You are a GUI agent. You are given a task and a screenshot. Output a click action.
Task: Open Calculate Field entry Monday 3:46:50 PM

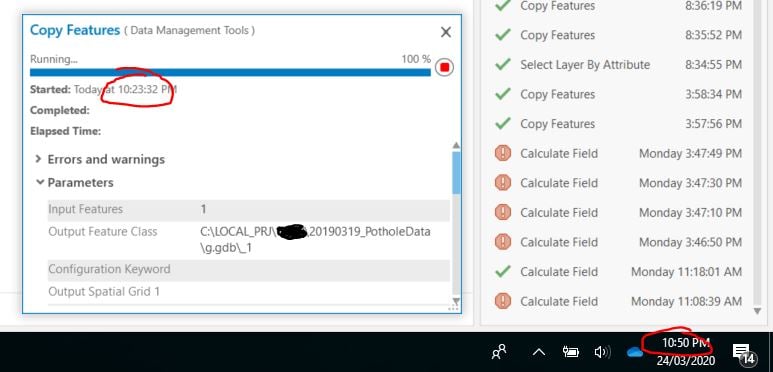click(x=618, y=242)
